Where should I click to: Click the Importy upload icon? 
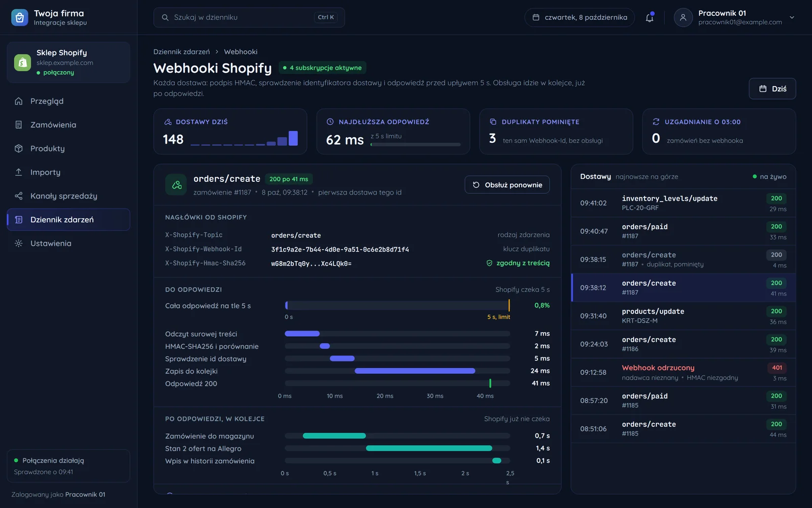point(19,172)
